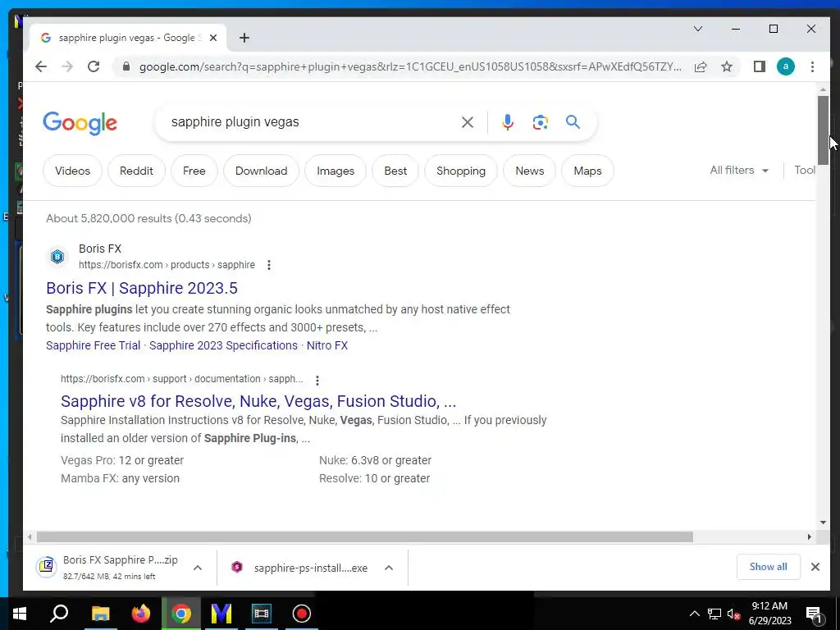The height and width of the screenshot is (630, 840).
Task: Select the Download filter chip
Action: click(261, 171)
